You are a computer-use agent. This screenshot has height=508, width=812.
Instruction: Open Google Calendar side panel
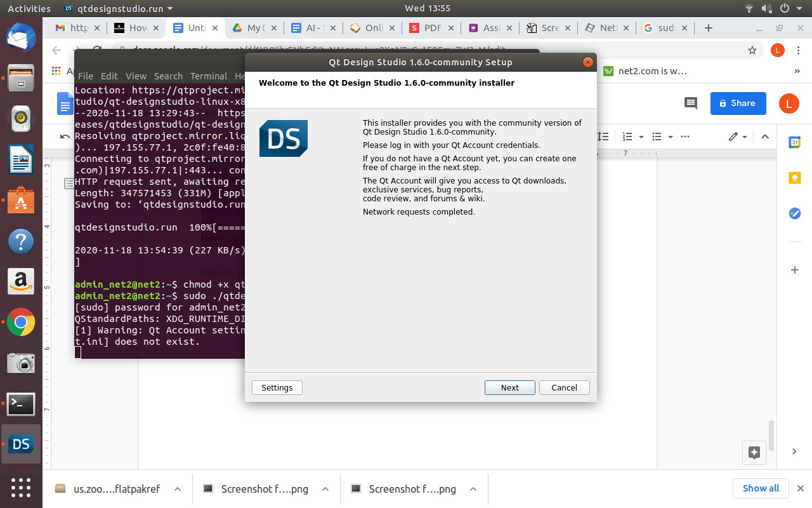794,143
